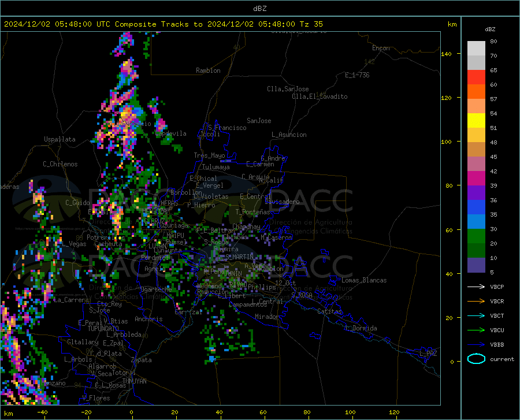Select the blue 35 dBZ color swatch

(x=476, y=207)
